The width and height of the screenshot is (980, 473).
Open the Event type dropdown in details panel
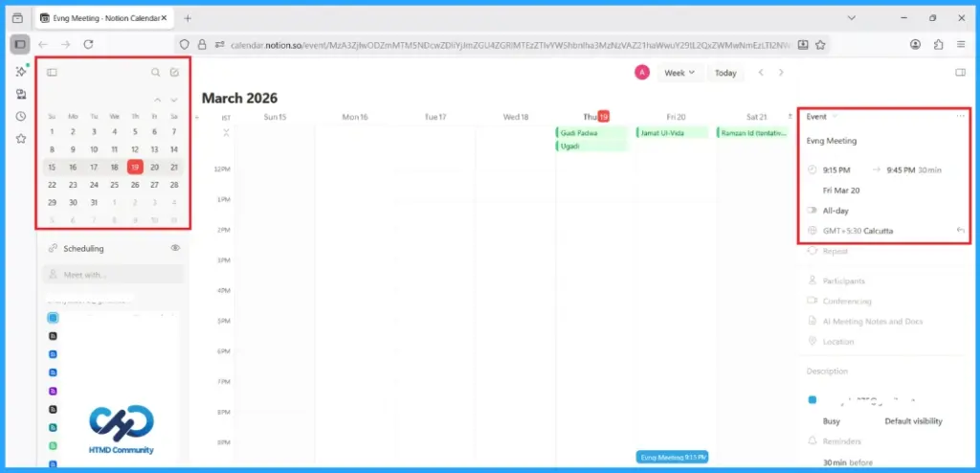822,117
